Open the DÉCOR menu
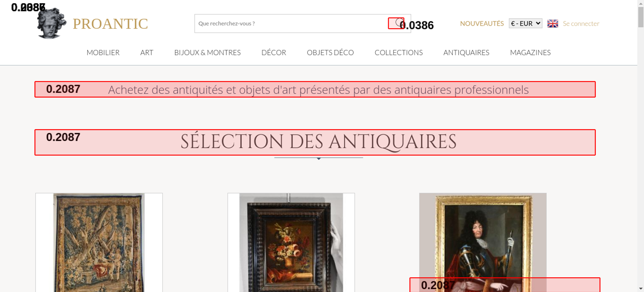The height and width of the screenshot is (292, 644). pyautogui.click(x=274, y=52)
